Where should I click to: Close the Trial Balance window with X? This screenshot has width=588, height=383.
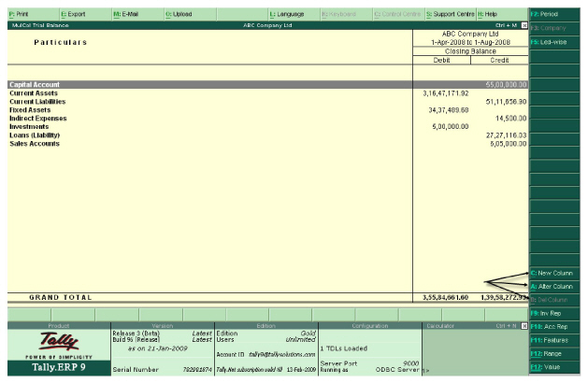524,25
